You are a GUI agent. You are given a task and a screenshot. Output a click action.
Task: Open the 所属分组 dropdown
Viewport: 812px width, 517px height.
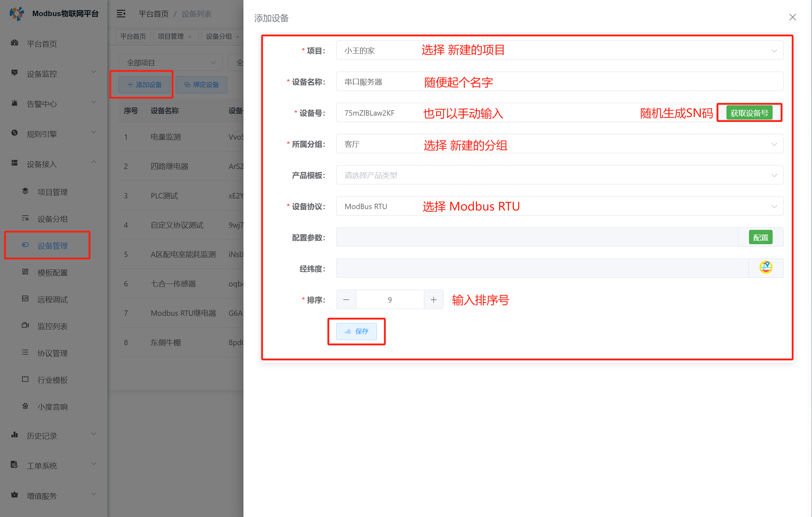[559, 144]
